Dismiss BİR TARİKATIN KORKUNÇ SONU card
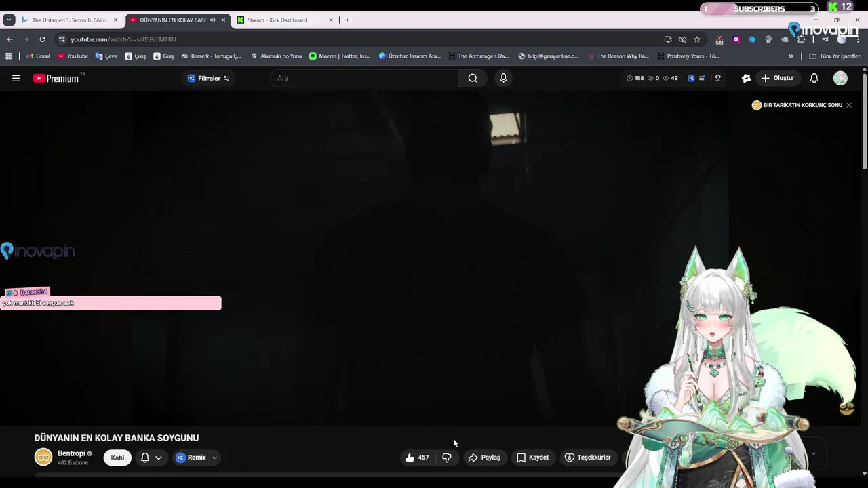Viewport: 868px width, 488px height. (x=848, y=105)
